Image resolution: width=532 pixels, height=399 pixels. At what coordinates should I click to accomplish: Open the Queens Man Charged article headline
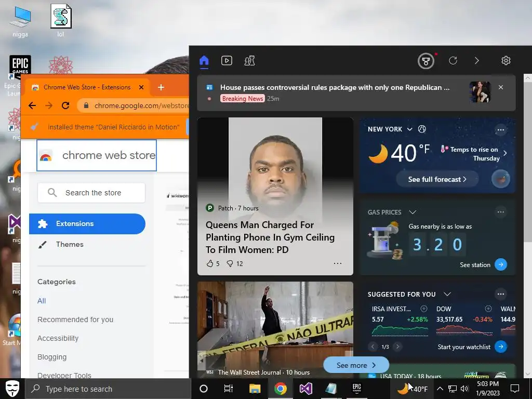(x=270, y=237)
